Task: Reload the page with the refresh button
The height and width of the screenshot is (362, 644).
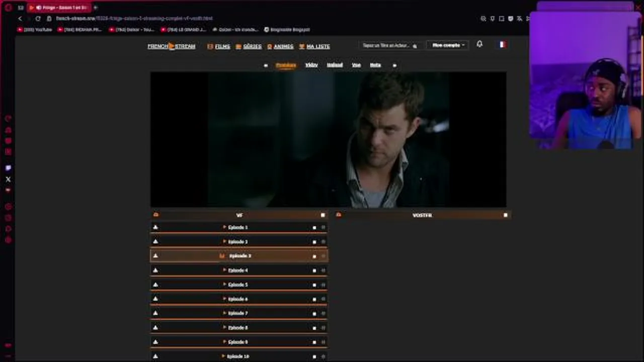Action: [x=38, y=19]
